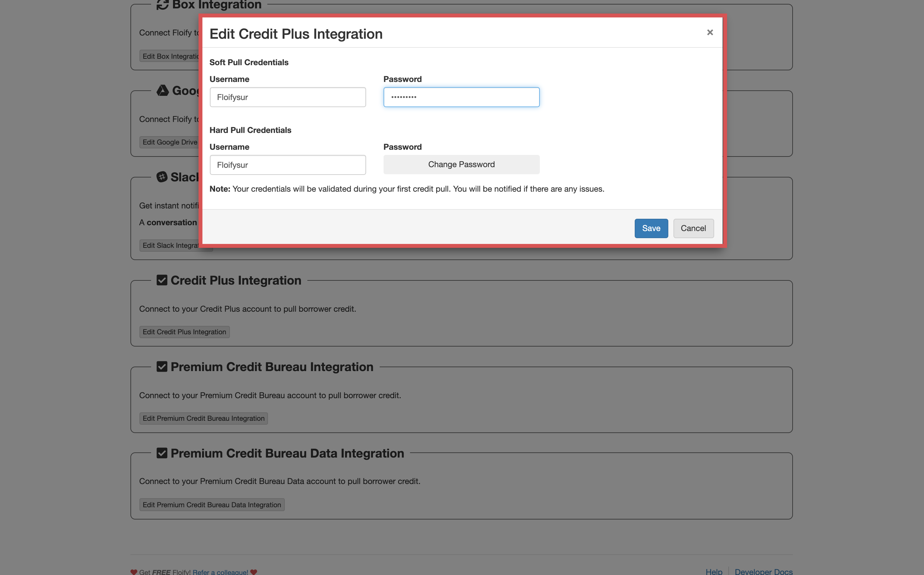The width and height of the screenshot is (924, 575).
Task: Click the Hard Pull Username field
Action: click(288, 165)
